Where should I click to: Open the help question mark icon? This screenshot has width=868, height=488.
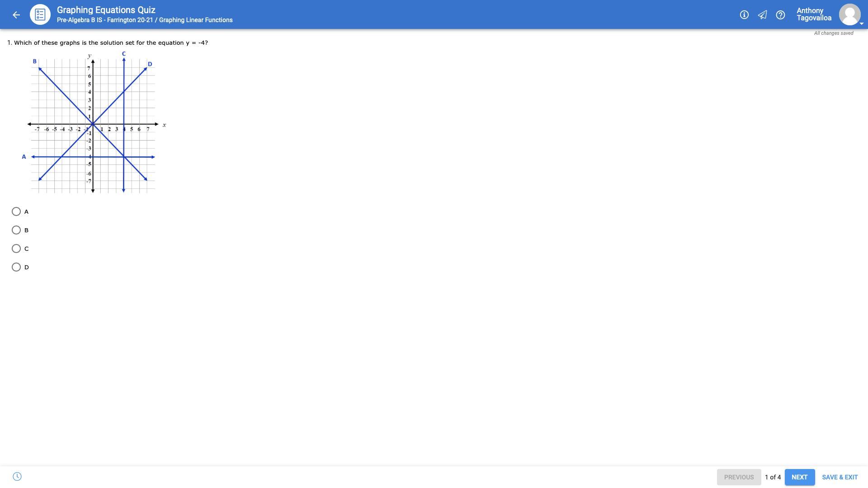780,15
